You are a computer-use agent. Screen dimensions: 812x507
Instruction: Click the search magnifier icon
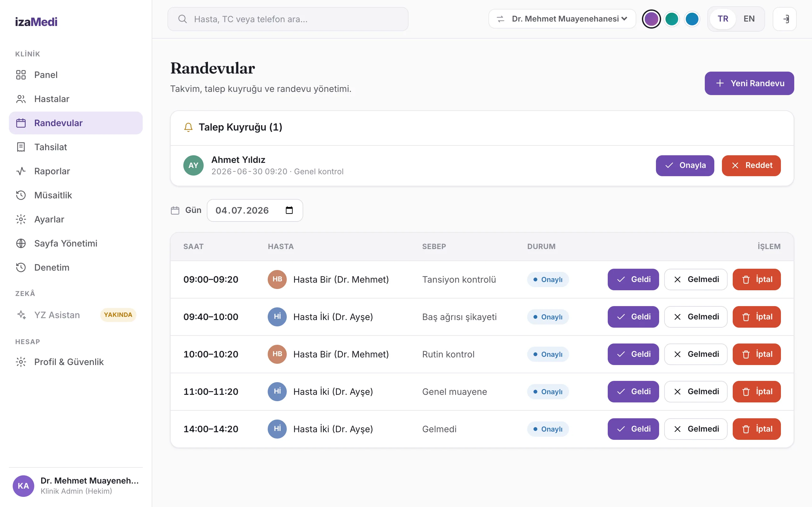pos(182,19)
